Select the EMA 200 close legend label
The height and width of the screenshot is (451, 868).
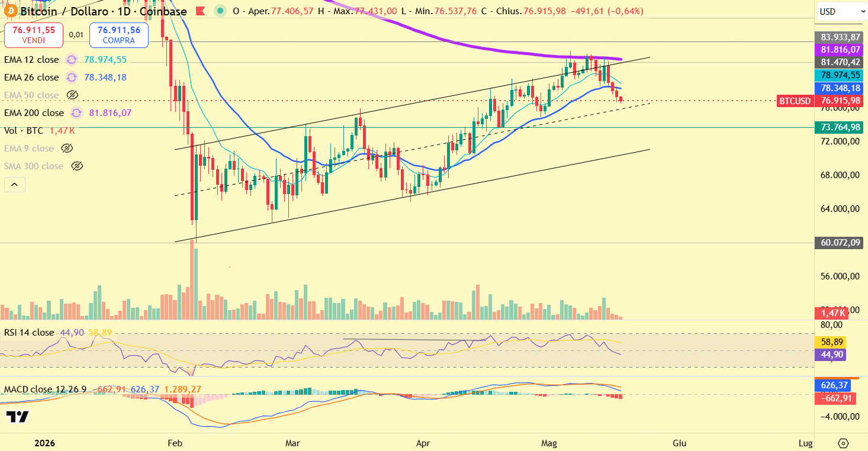[x=34, y=113]
